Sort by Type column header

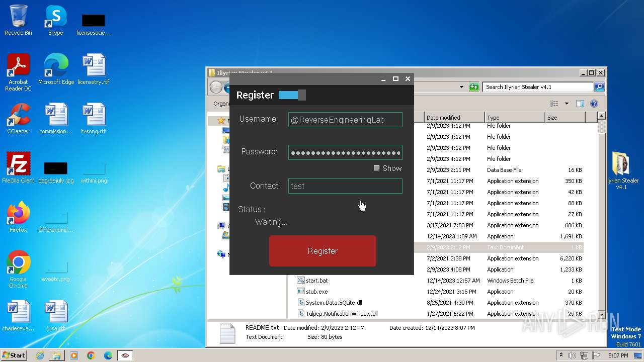click(515, 118)
